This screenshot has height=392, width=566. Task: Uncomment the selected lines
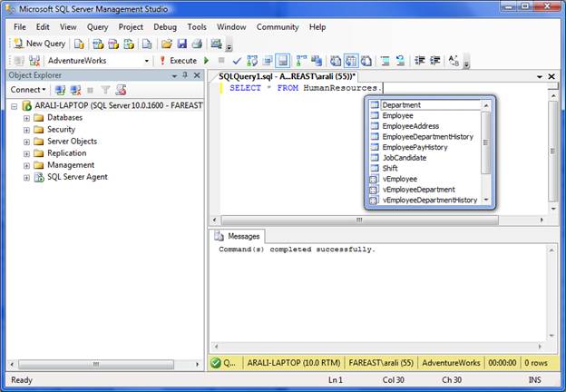pos(400,61)
